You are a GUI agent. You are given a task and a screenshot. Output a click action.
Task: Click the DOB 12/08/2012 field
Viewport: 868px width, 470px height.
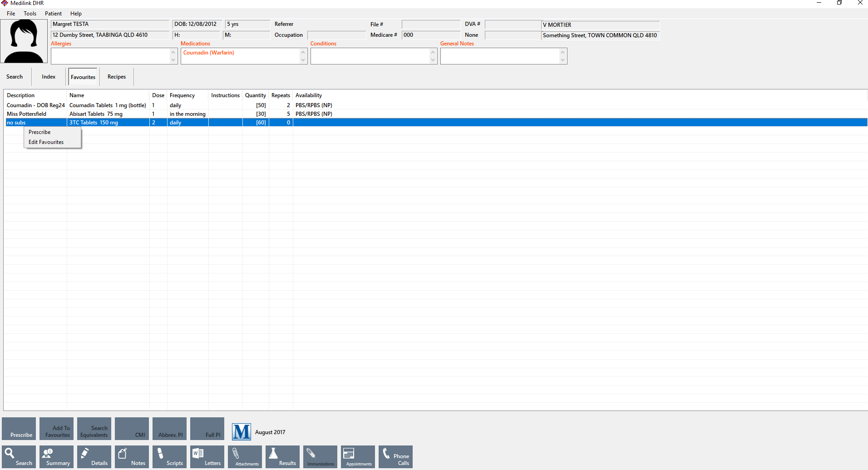click(197, 24)
